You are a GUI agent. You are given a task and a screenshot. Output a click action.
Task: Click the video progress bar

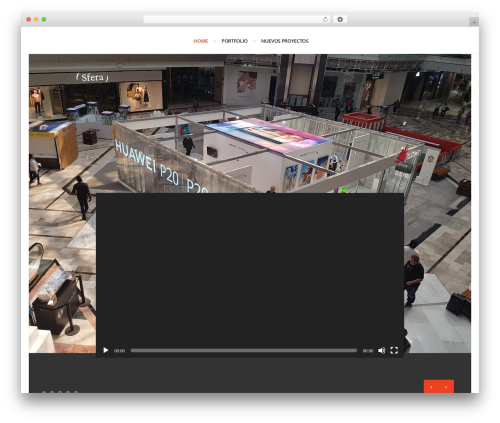tap(244, 350)
